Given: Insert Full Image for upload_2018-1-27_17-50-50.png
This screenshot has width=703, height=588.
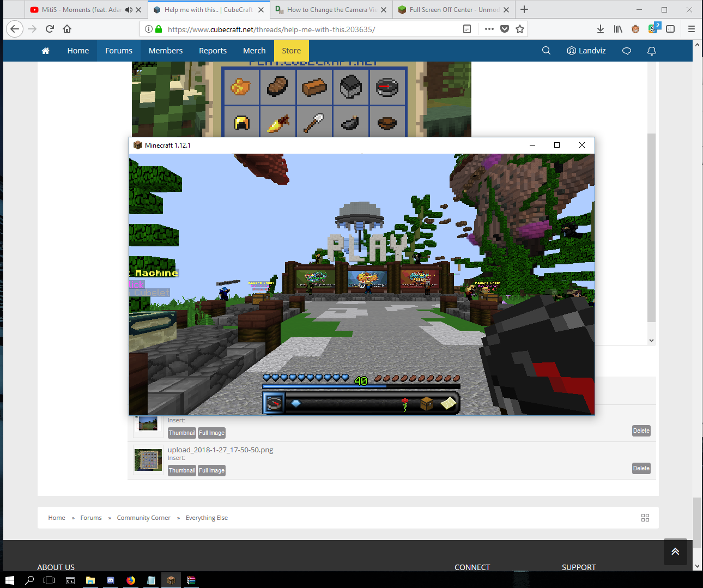Looking at the screenshot, I should tap(211, 470).
